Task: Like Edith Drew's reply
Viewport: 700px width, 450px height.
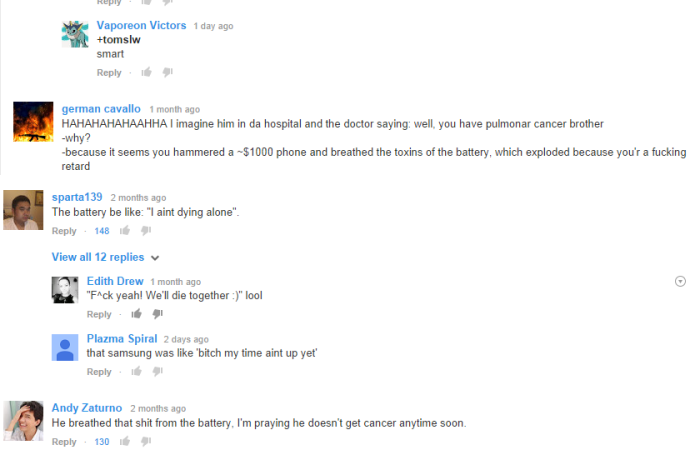Action: pos(137,314)
